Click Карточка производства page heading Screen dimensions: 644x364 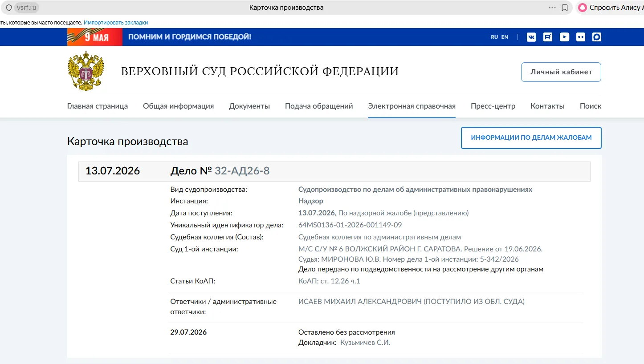point(127,142)
